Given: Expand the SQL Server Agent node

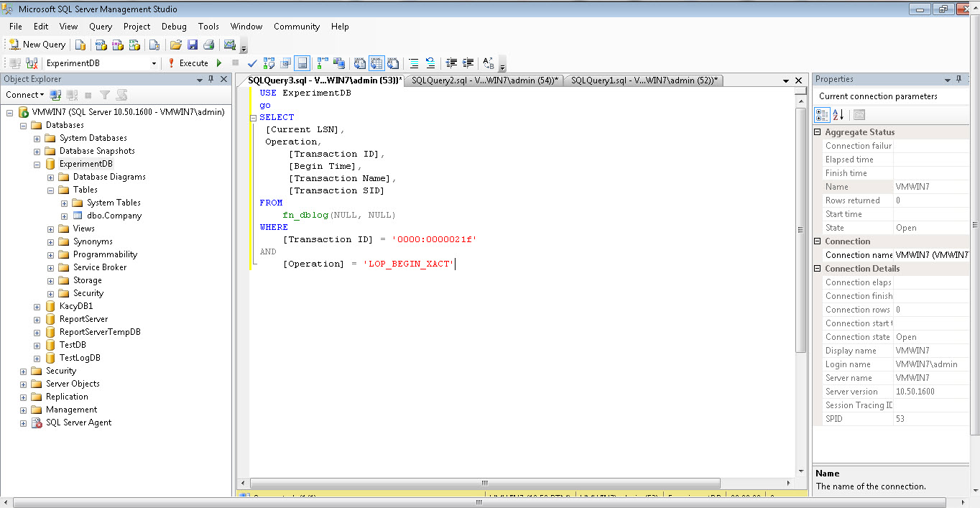Looking at the screenshot, I should tap(24, 422).
